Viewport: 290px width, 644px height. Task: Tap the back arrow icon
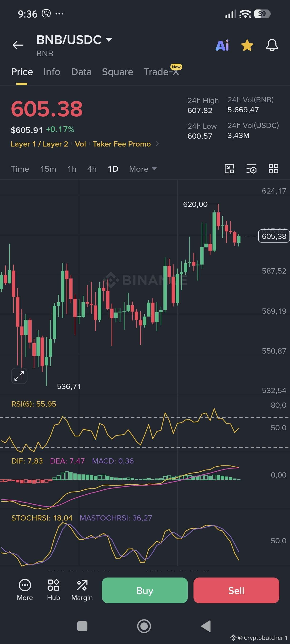(18, 45)
